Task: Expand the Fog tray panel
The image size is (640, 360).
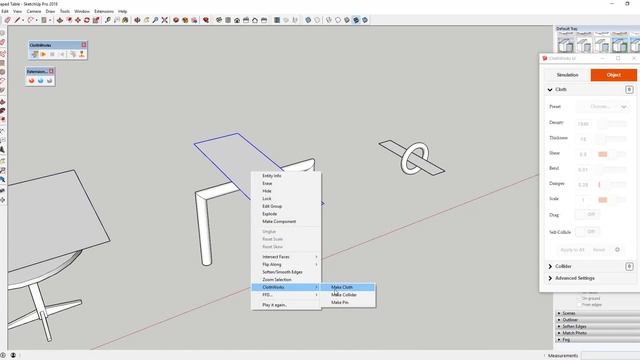Action: click(598, 339)
